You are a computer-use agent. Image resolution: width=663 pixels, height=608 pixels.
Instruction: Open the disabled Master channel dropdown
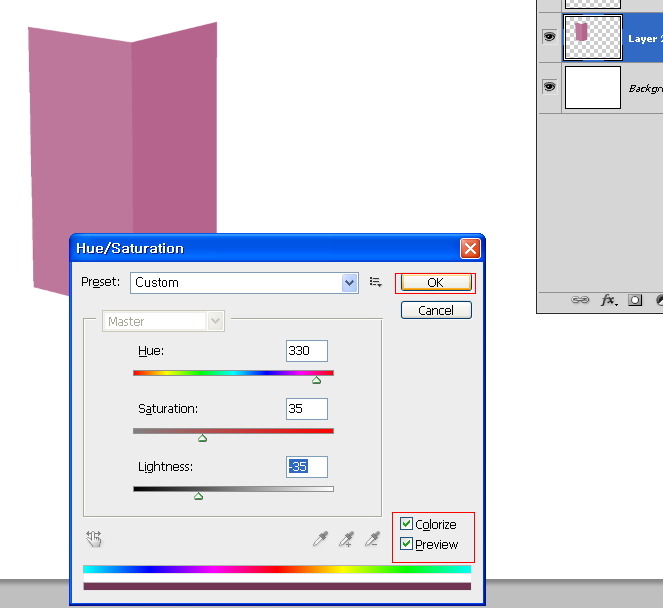pos(163,321)
